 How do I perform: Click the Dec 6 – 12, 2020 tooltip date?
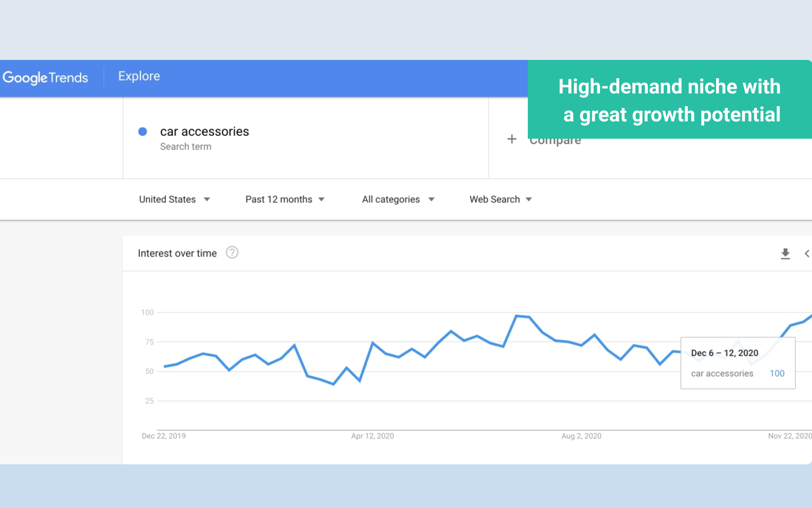point(724,353)
